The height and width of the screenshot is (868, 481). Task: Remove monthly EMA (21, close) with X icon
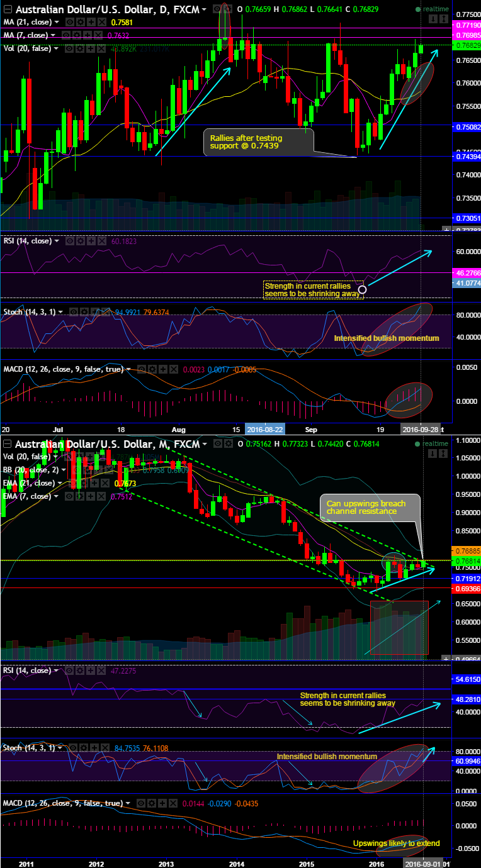(x=105, y=483)
